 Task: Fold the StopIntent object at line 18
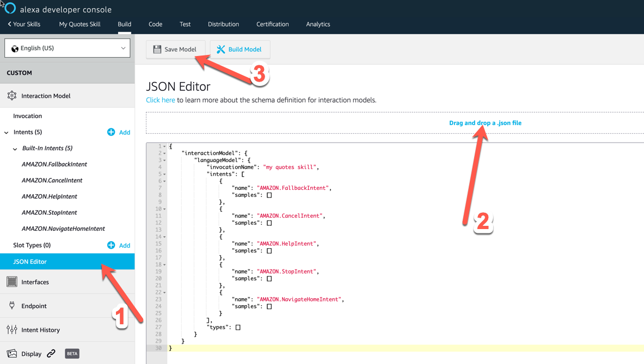165,264
